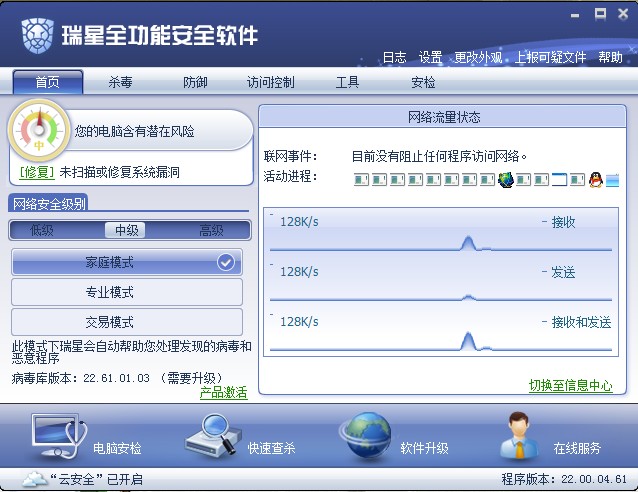Open the 访问控制 tab
The height and width of the screenshot is (492, 638).
271,82
